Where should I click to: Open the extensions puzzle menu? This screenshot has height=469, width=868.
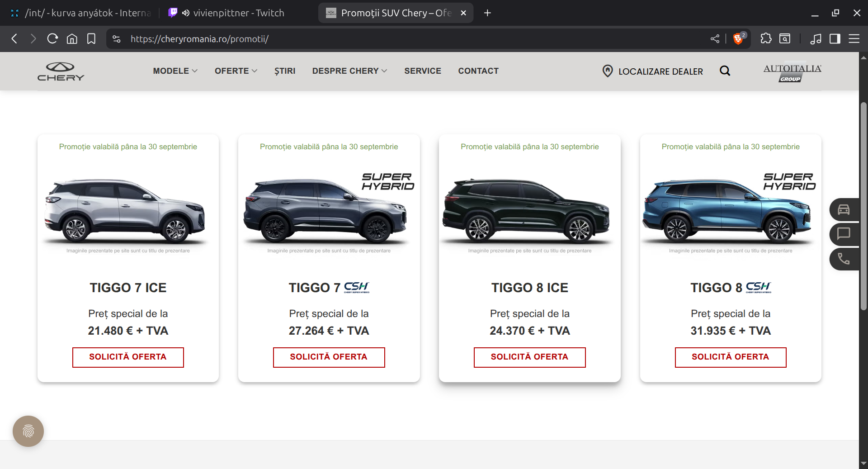pyautogui.click(x=766, y=39)
